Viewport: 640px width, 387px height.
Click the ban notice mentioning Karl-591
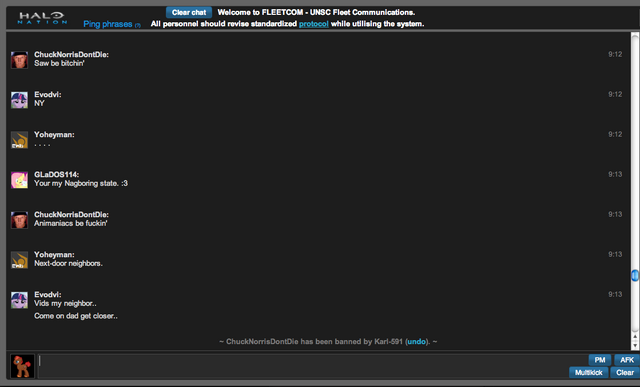(328, 342)
